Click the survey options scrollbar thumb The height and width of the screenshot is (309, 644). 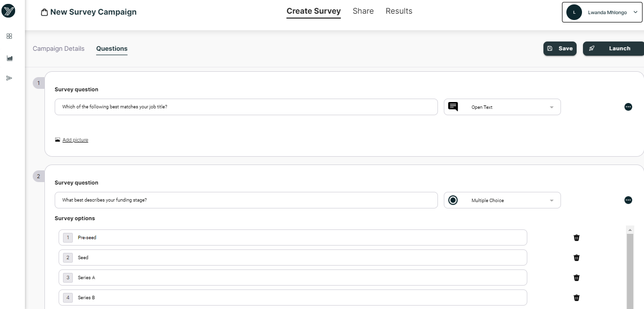[630, 271]
